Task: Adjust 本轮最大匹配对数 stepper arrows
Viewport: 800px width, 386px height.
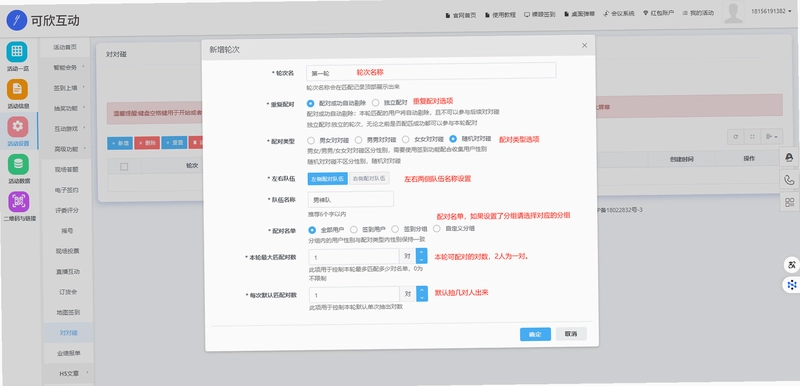Action: click(421, 256)
